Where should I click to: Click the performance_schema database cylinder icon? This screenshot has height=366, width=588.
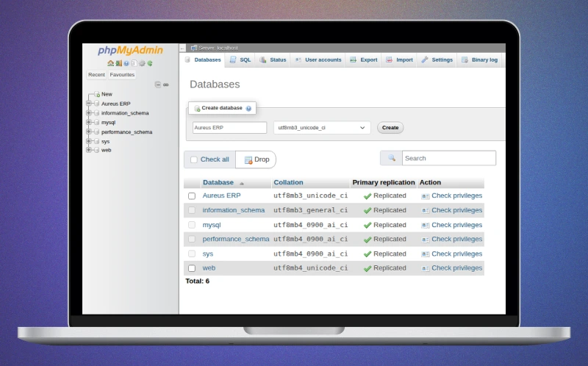pyautogui.click(x=97, y=132)
